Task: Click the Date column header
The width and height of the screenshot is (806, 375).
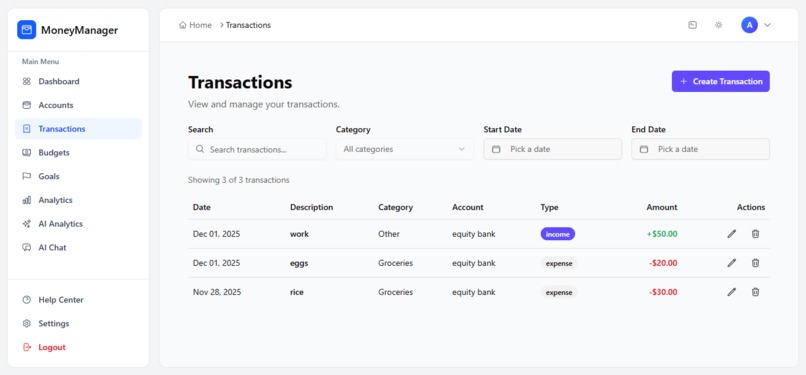Action: tap(202, 208)
